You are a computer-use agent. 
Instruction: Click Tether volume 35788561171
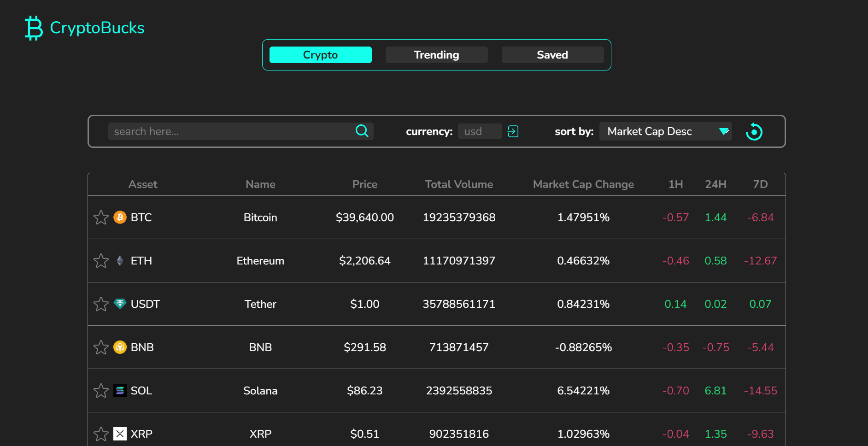459,304
